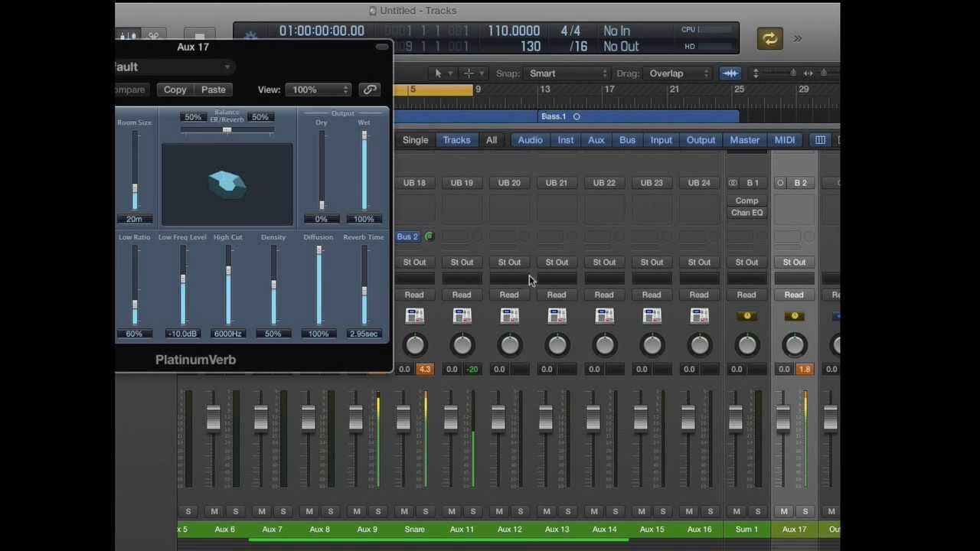
Task: Solo the Aux 9 channel
Action: 378,511
